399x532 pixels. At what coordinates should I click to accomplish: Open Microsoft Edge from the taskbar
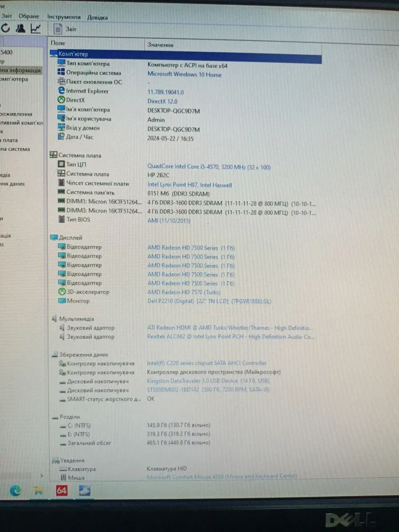(x=16, y=490)
